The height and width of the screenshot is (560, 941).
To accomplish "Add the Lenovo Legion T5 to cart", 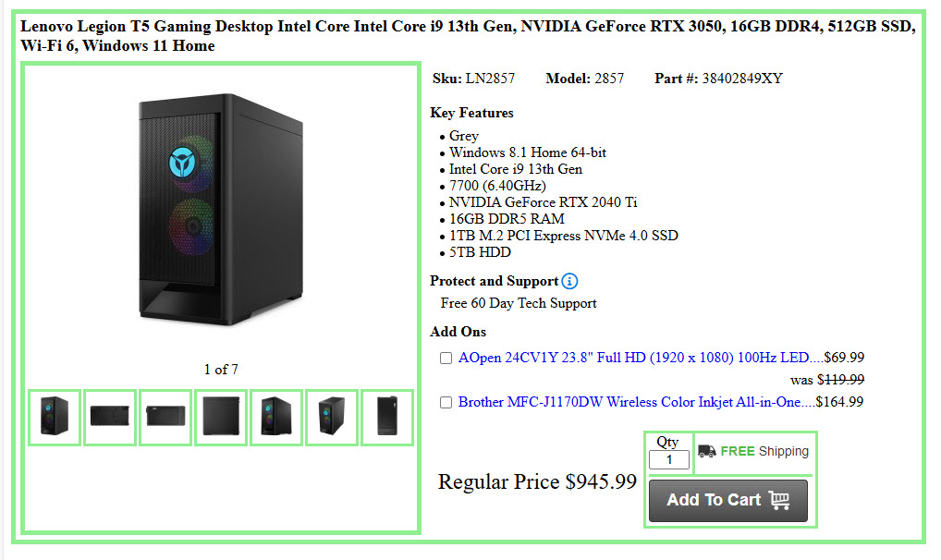I will (728, 500).
